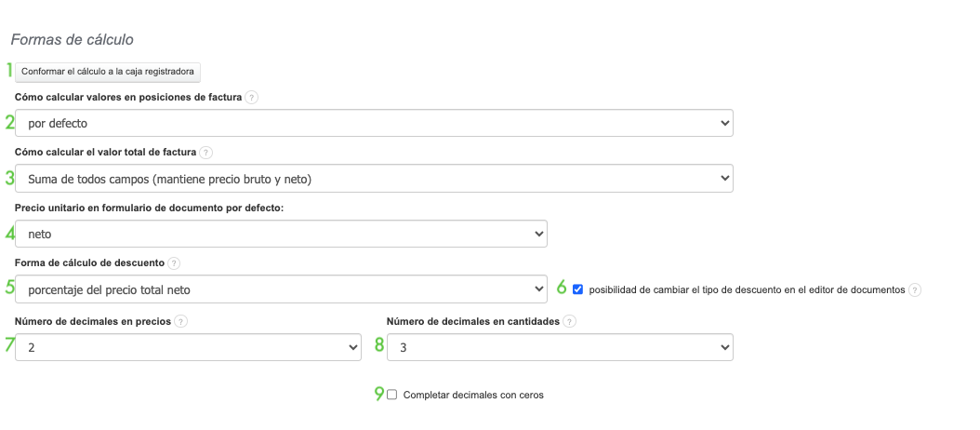The image size is (980, 430).
Task: Show help for decimals in prices
Action: 181,321
